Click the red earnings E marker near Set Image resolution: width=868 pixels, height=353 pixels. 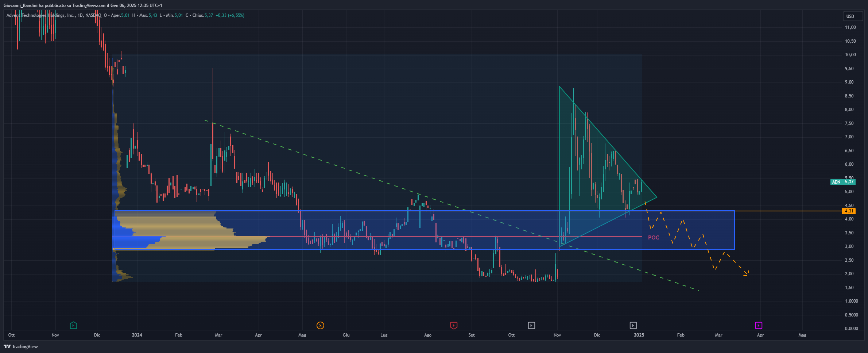454,325
